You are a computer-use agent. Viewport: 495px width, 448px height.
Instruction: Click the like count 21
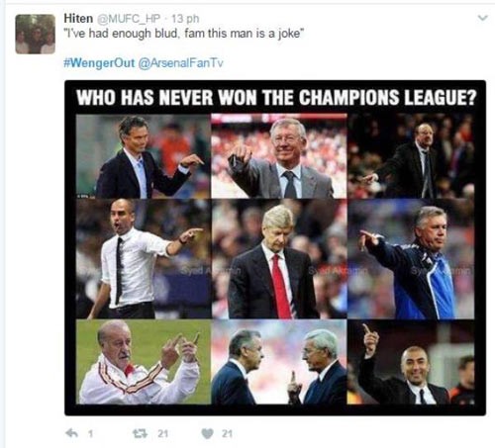(227, 433)
